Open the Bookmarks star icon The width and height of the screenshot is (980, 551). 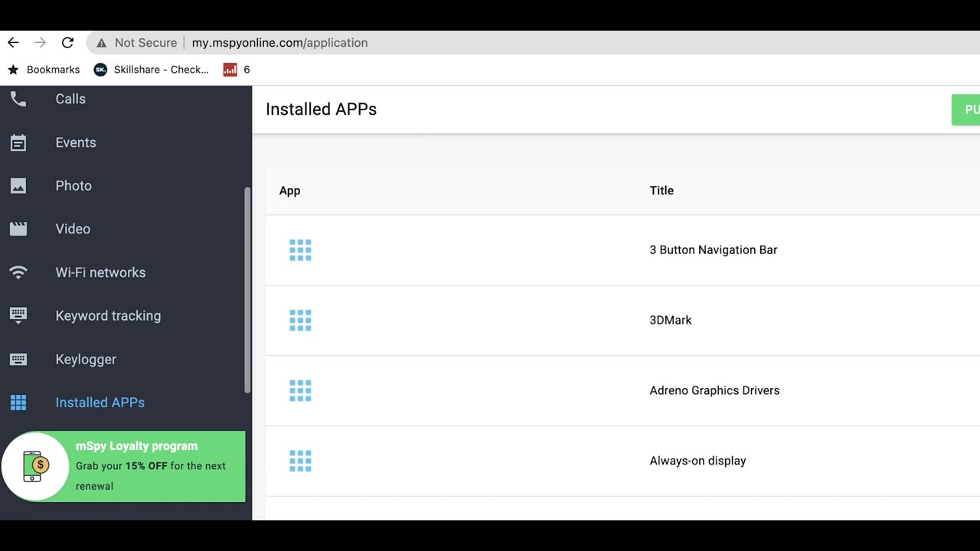pyautogui.click(x=13, y=70)
